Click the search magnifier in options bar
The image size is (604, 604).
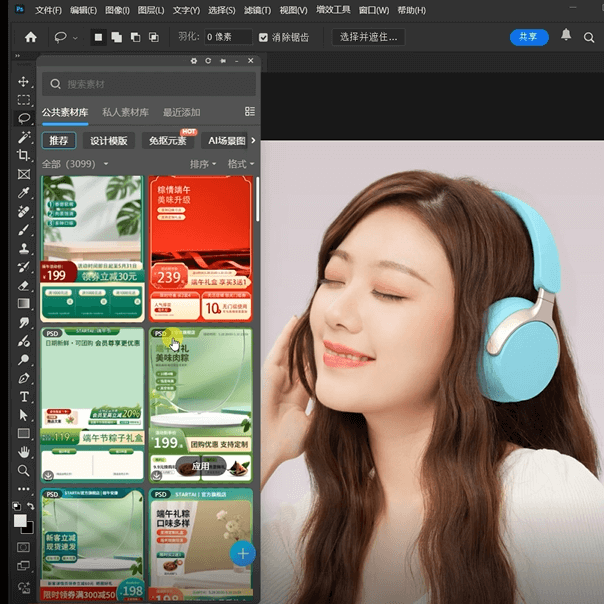[x=589, y=37]
